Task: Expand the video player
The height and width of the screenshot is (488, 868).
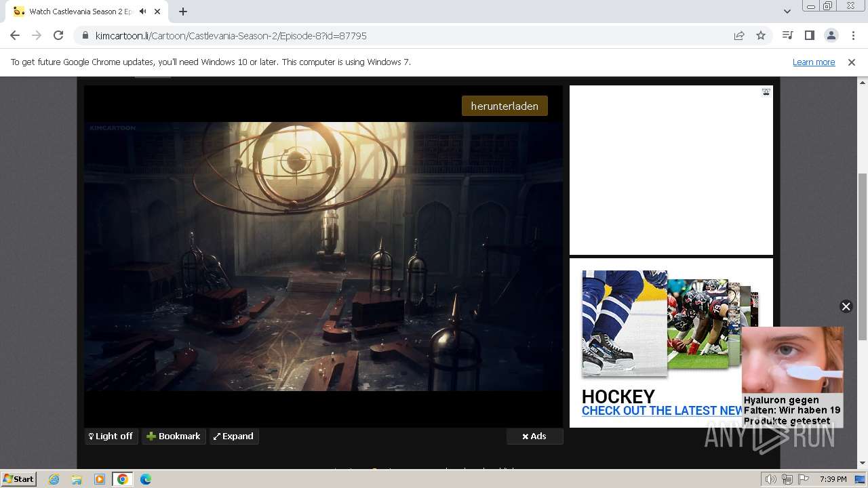Action: point(233,436)
